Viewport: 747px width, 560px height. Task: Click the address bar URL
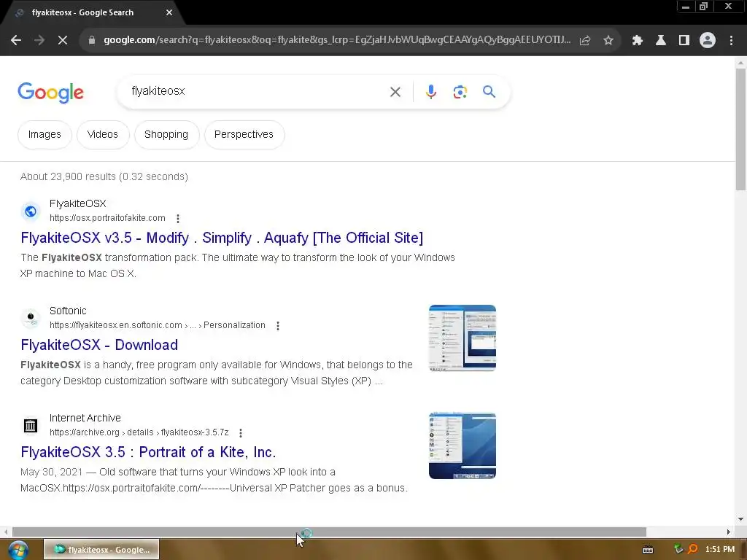coord(337,40)
